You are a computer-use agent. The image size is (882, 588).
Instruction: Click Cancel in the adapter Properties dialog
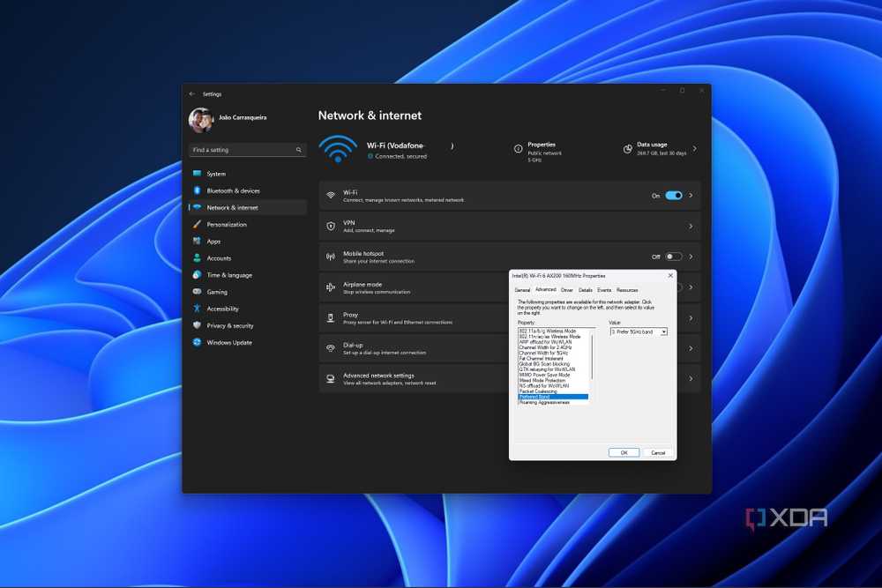tap(658, 452)
